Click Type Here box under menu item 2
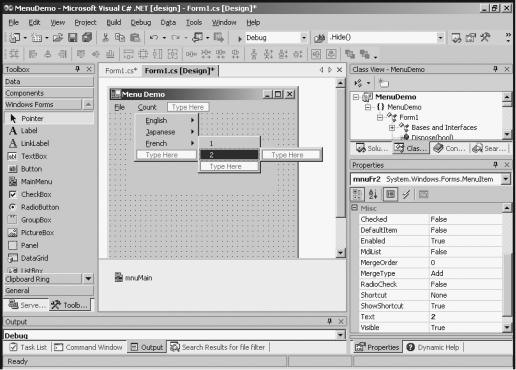 pos(229,166)
